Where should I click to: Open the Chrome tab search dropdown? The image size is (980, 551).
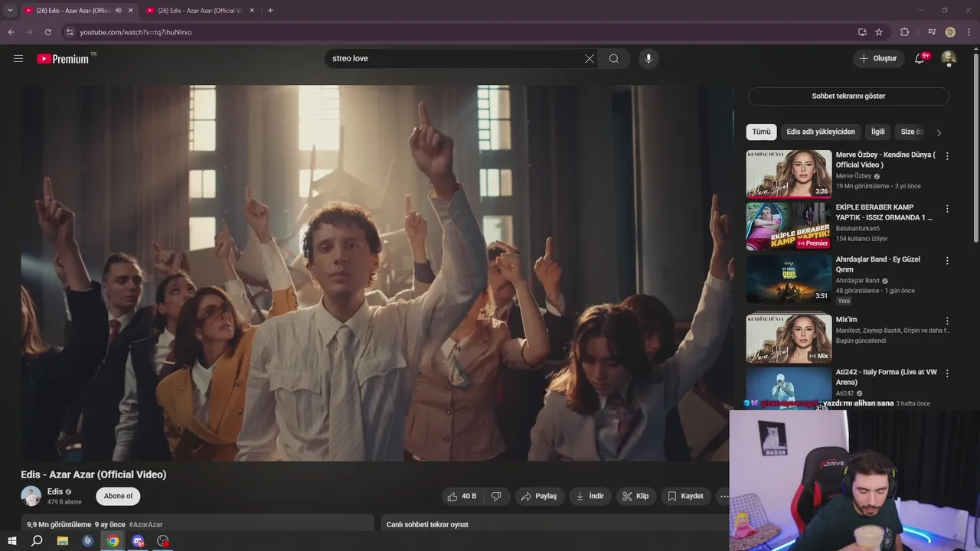(x=10, y=11)
